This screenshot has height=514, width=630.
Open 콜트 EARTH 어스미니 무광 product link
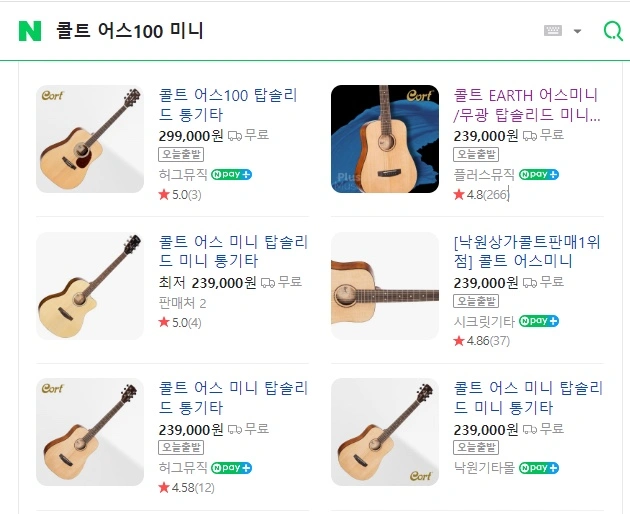pos(525,105)
